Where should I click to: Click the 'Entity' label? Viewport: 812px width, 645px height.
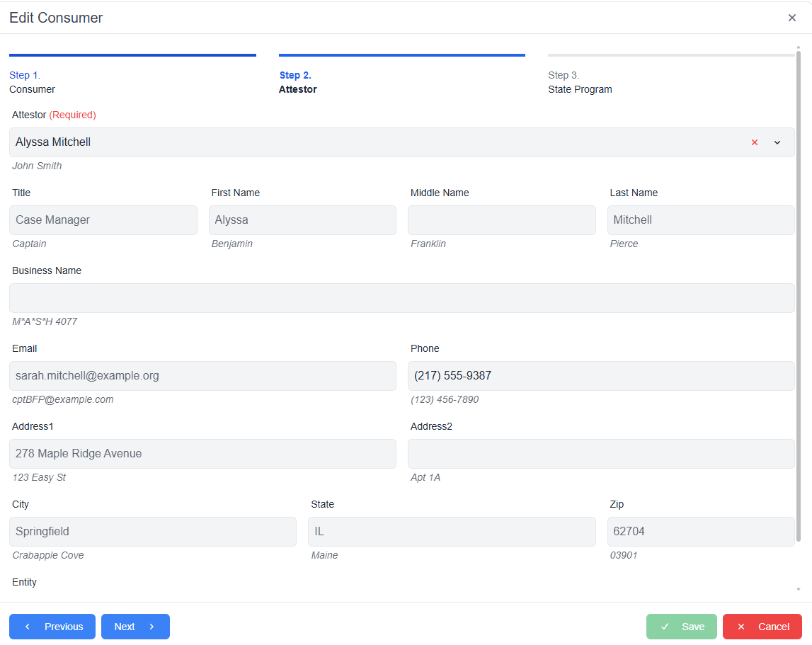click(x=24, y=582)
